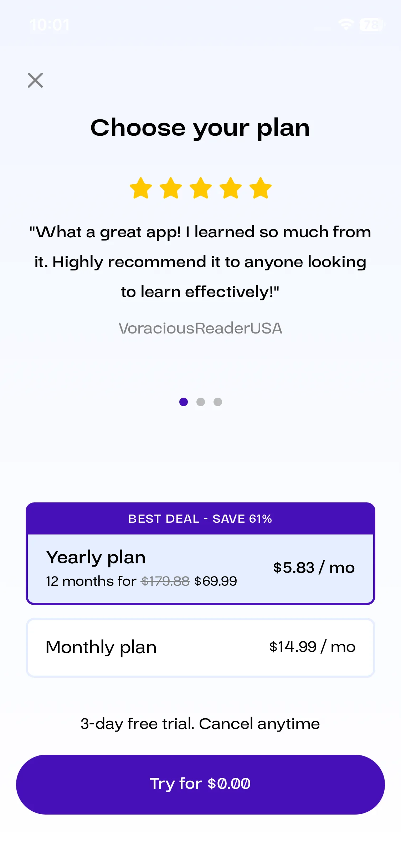Tap the status bar clock
This screenshot has height=868, width=401.
tap(50, 25)
